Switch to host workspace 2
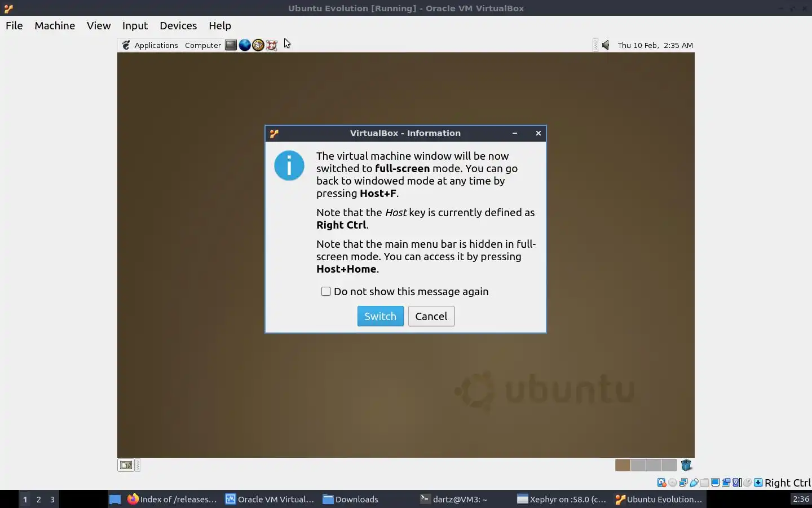Viewport: 812px width, 508px height. [x=38, y=499]
